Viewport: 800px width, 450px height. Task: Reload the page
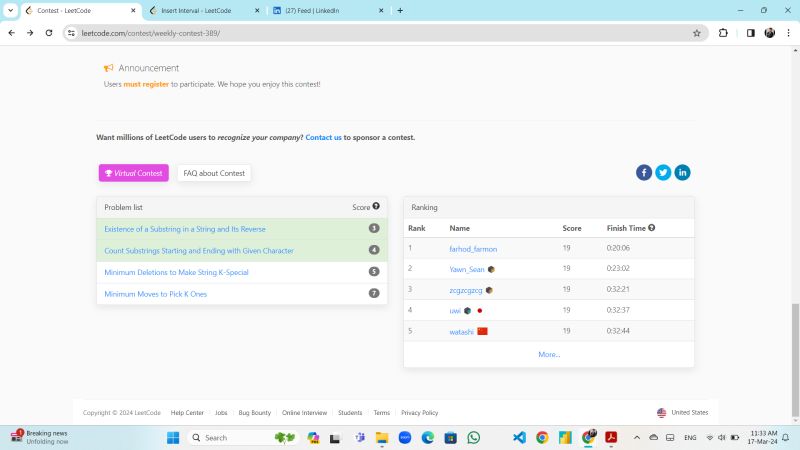click(x=49, y=33)
